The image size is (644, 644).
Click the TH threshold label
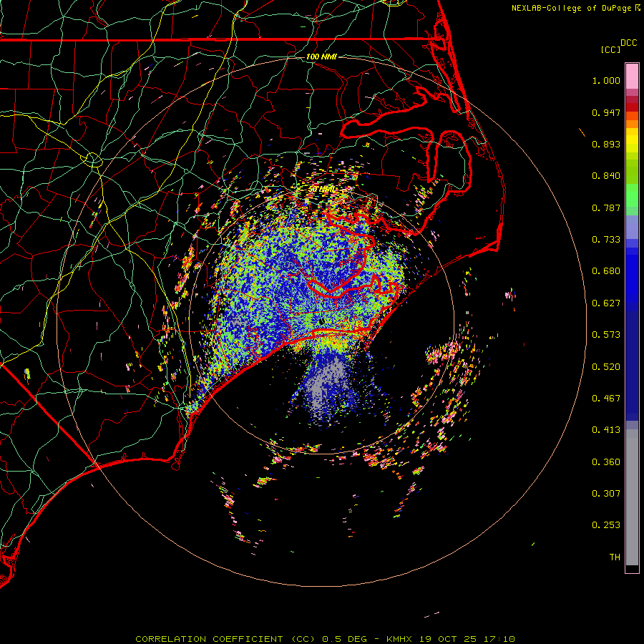pos(615,557)
